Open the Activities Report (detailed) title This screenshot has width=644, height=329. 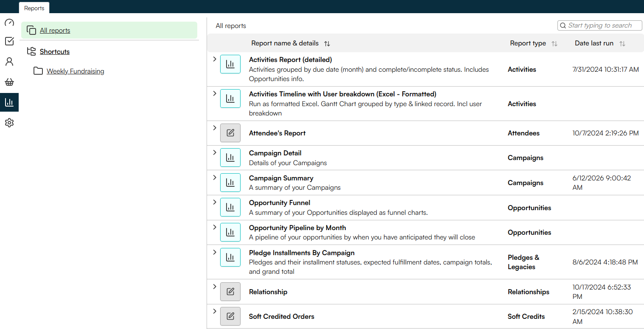291,60
